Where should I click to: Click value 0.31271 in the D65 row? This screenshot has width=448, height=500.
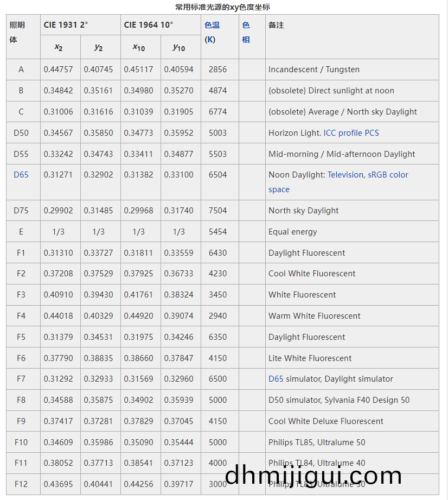click(x=59, y=175)
